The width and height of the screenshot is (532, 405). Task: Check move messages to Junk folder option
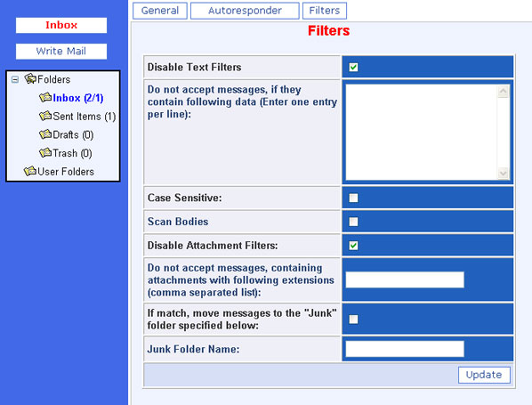(x=353, y=320)
